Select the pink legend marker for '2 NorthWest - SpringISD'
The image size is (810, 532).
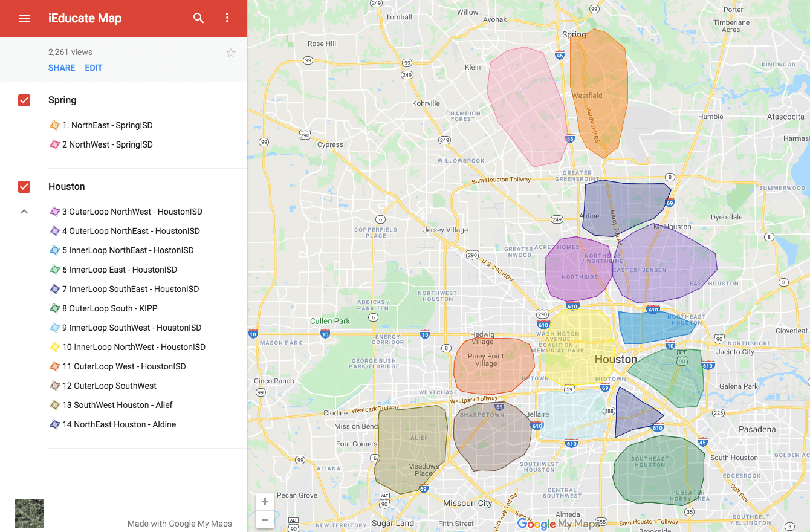point(54,144)
